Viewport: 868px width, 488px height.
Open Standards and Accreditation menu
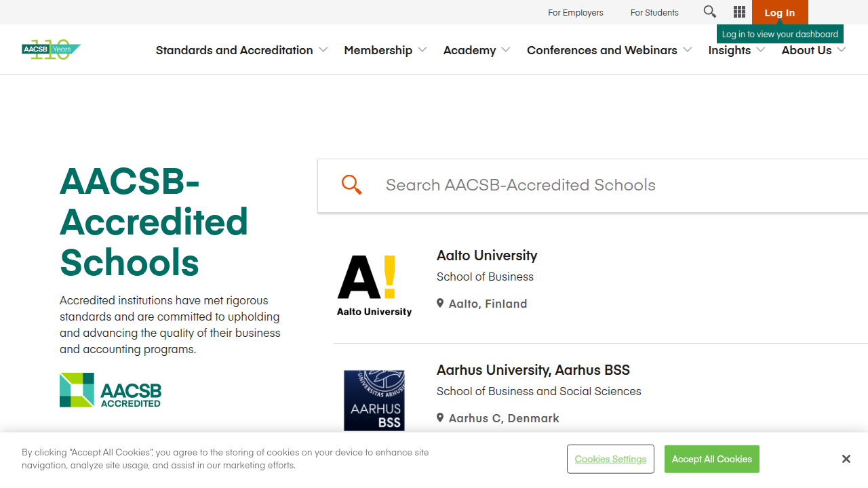(x=234, y=50)
